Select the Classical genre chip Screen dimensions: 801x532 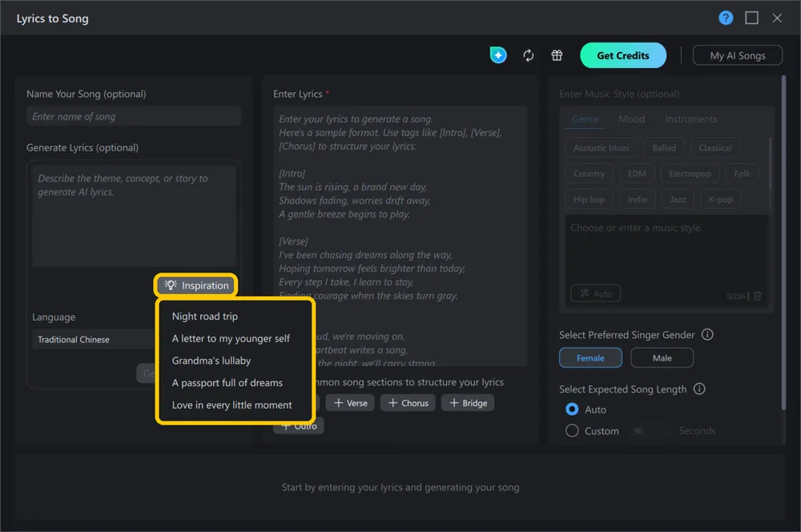pyautogui.click(x=714, y=147)
